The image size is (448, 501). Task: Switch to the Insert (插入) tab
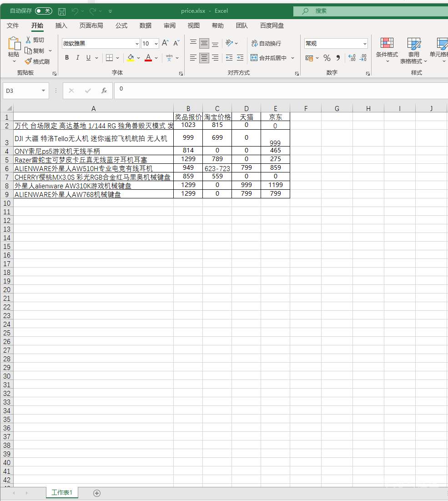point(61,25)
